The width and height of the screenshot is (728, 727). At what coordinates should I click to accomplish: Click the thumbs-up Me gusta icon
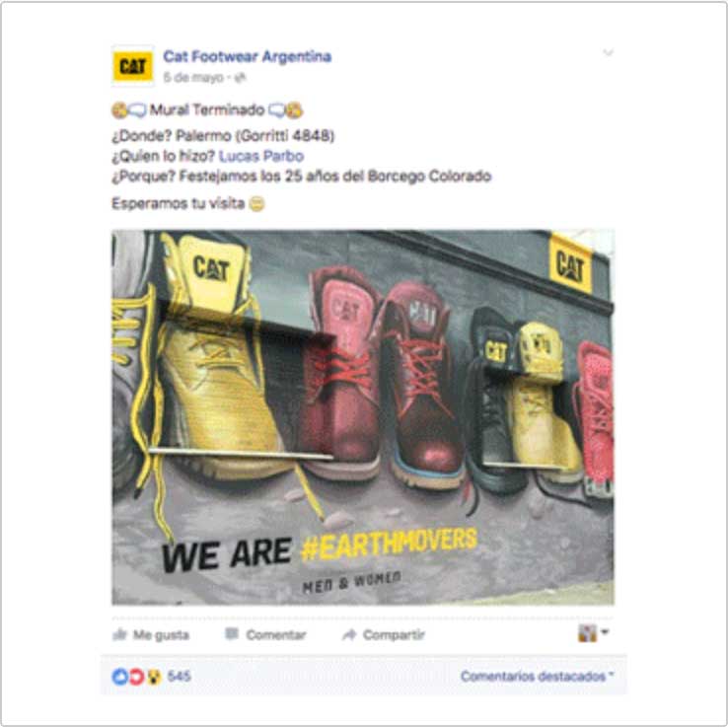(119, 634)
